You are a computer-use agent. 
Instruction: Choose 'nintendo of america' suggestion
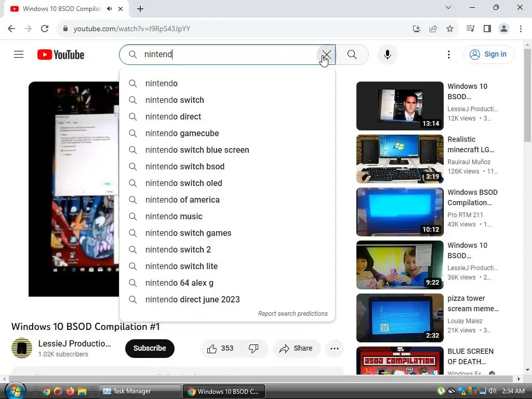point(227,200)
